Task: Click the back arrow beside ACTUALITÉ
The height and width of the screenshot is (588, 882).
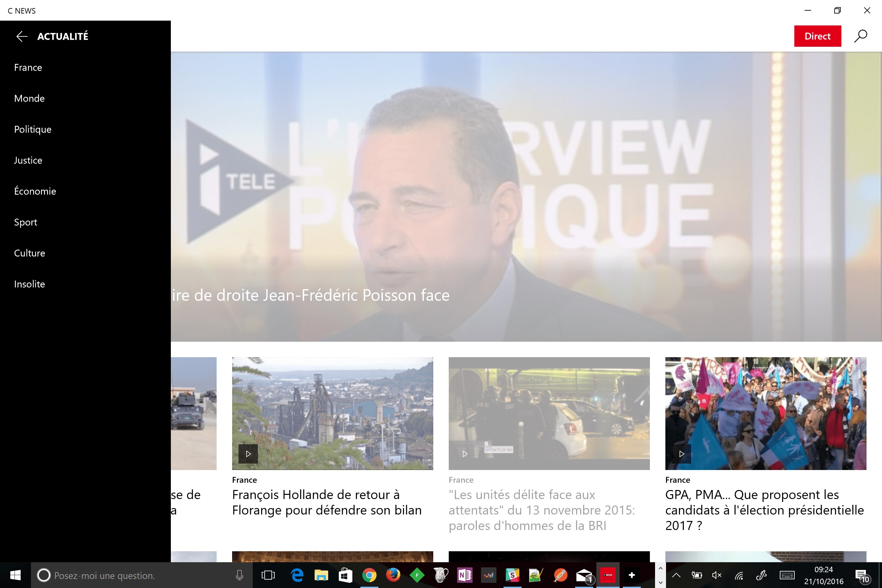Action: pyautogui.click(x=22, y=36)
